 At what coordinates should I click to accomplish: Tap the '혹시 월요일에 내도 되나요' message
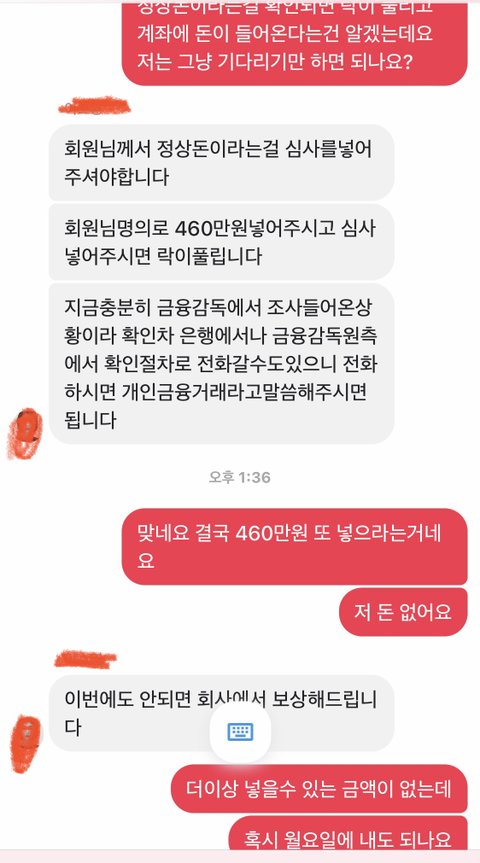[x=348, y=833]
